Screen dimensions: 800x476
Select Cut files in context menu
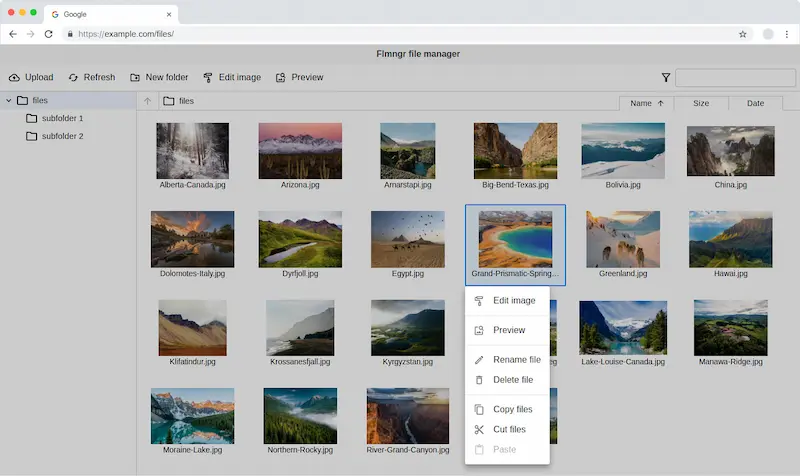coord(508,429)
